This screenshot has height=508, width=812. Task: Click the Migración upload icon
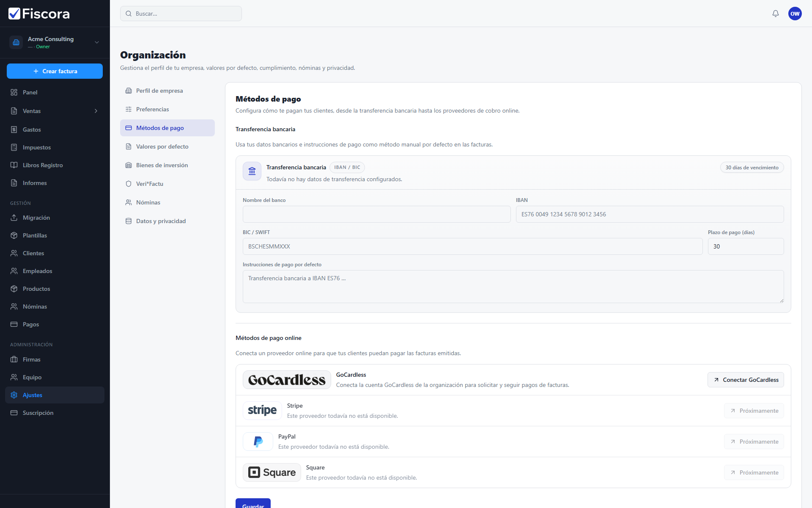pyautogui.click(x=14, y=218)
